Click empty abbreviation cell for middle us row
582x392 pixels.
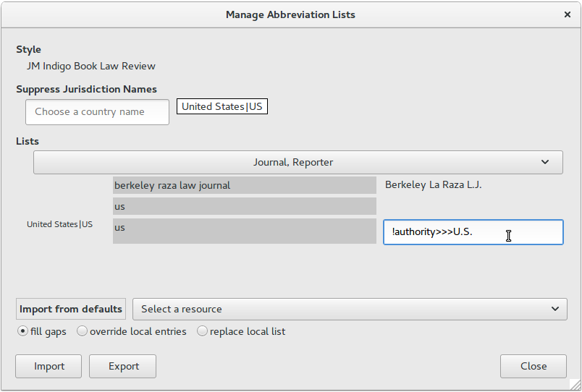pyautogui.click(x=473, y=206)
